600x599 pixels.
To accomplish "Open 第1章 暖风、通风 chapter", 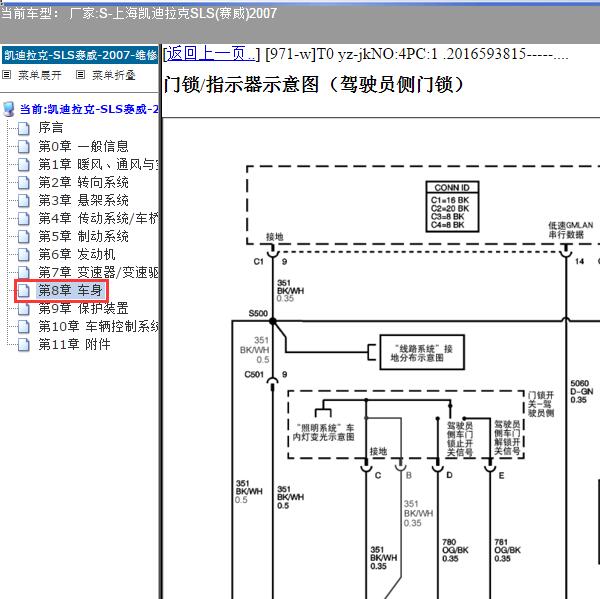I will [x=98, y=165].
